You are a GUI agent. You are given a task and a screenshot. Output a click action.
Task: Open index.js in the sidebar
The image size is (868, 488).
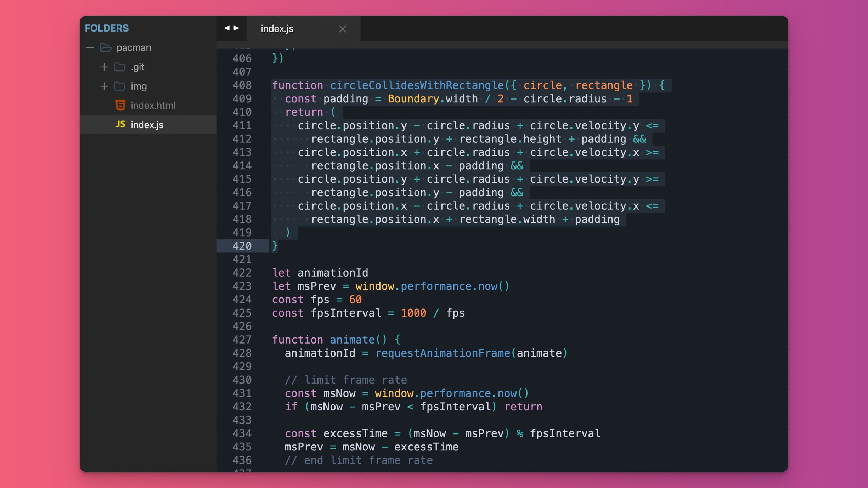(x=147, y=125)
